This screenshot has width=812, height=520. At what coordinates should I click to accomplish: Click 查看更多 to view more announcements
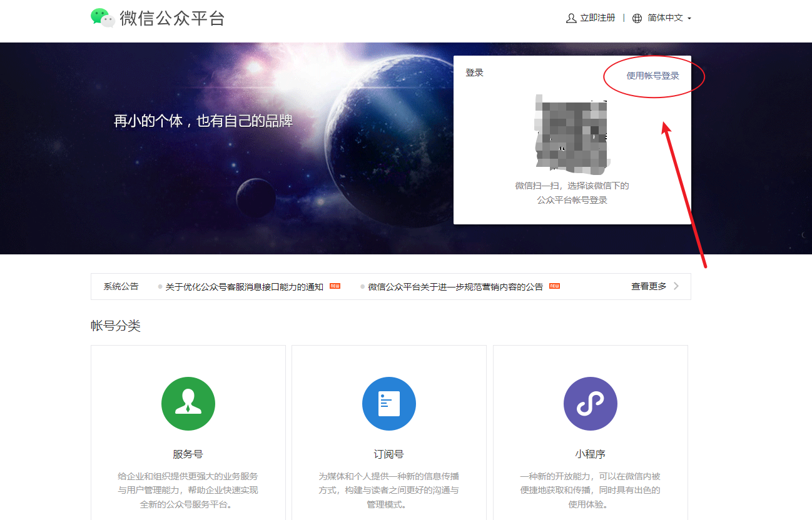click(x=649, y=286)
